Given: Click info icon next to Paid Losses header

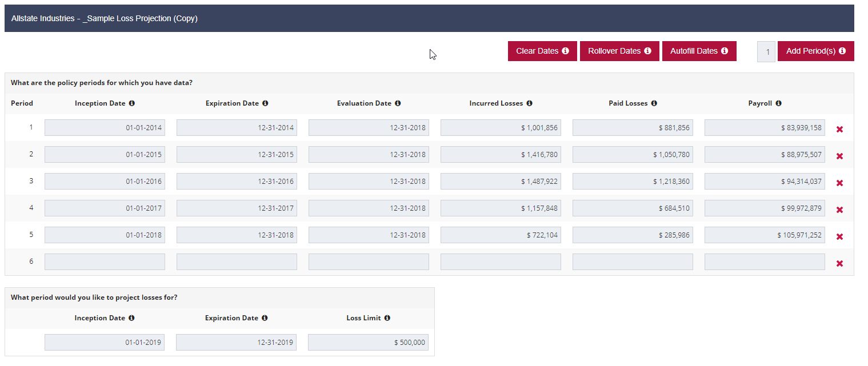Looking at the screenshot, I should point(654,103).
